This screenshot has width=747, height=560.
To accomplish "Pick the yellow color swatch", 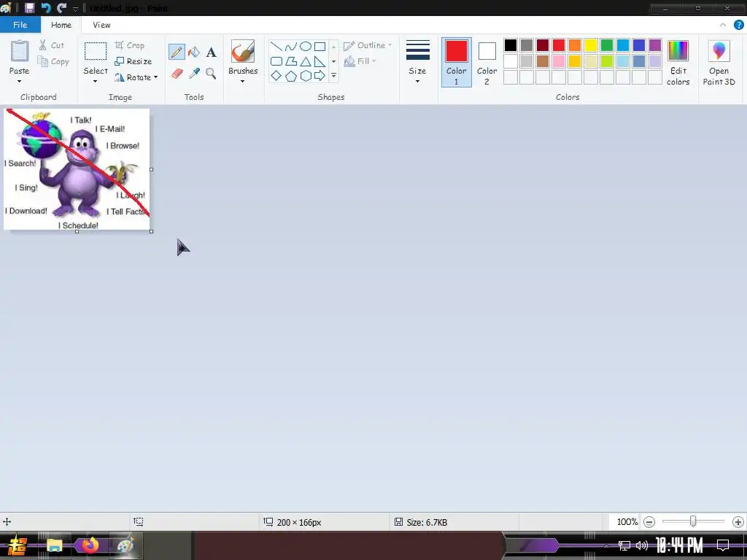I will tap(591, 45).
